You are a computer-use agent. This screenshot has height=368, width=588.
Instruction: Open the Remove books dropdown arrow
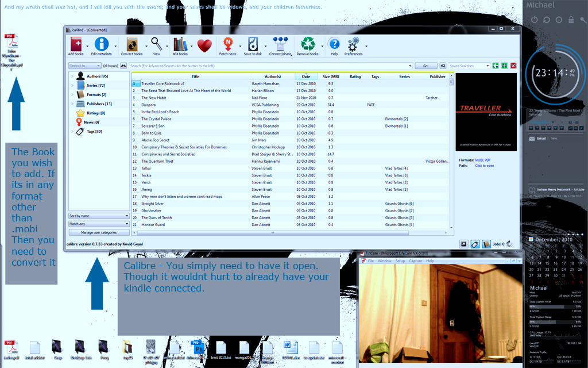322,46
